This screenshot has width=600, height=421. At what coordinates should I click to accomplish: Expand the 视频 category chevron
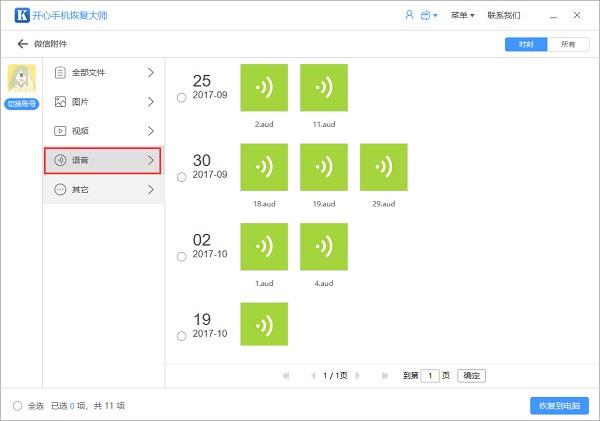click(x=151, y=131)
